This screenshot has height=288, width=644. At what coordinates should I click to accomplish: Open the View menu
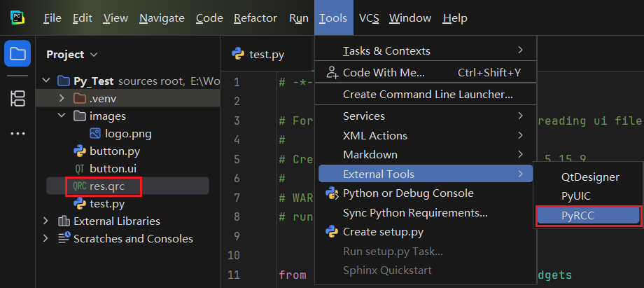coord(115,18)
